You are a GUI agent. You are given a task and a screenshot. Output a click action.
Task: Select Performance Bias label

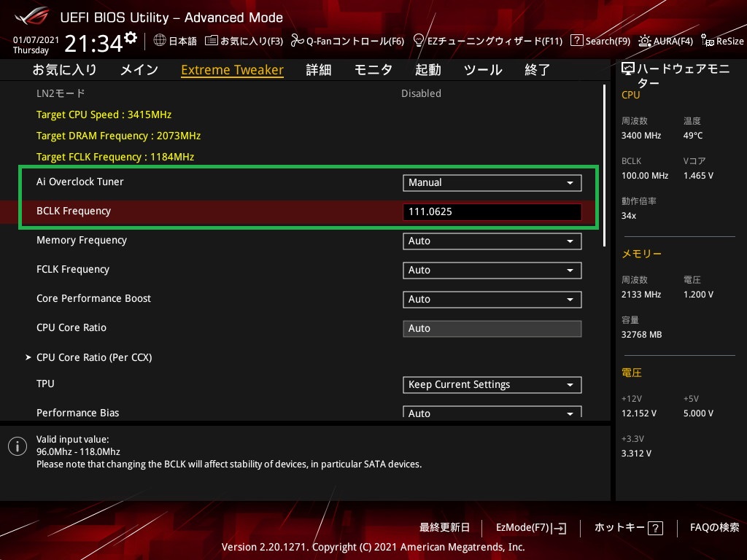click(x=77, y=413)
